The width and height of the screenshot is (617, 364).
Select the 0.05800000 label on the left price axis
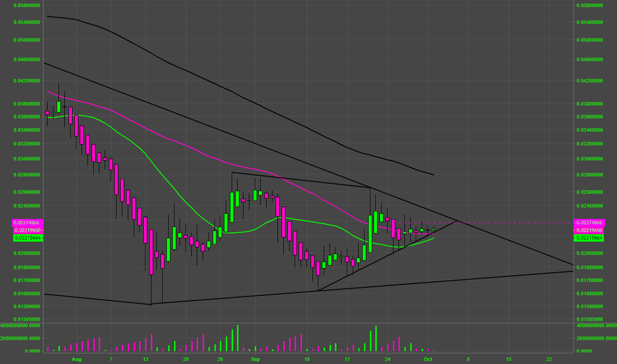[26, 5]
